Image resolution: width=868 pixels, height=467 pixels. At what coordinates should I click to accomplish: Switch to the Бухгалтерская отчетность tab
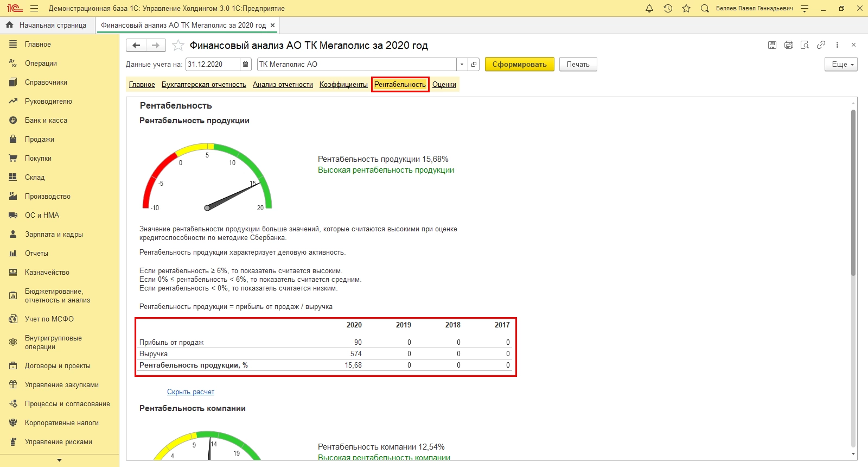pyautogui.click(x=204, y=85)
